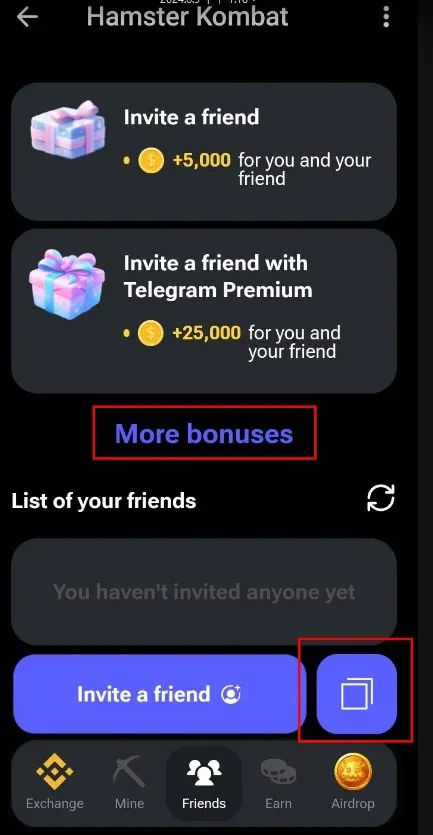Tap the Binance Exchange icon
The height and width of the screenshot is (835, 433).
click(54, 772)
